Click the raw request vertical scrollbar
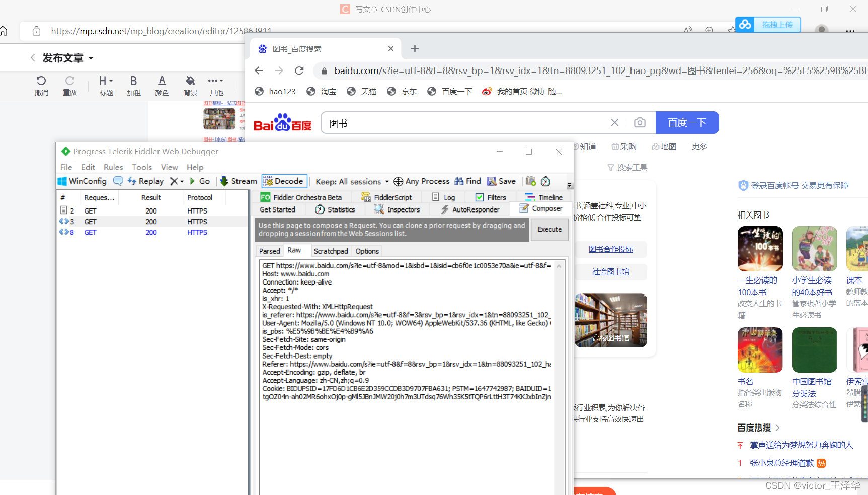This screenshot has height=495, width=868. (559, 378)
